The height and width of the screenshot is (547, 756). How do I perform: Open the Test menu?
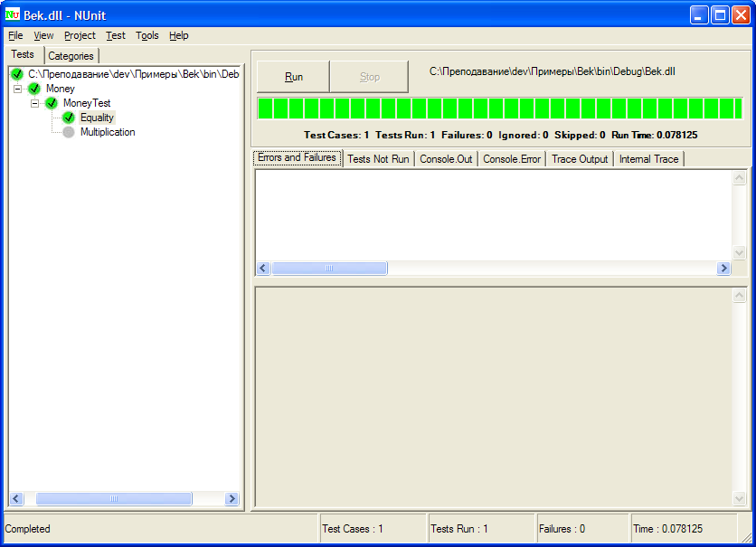click(115, 35)
